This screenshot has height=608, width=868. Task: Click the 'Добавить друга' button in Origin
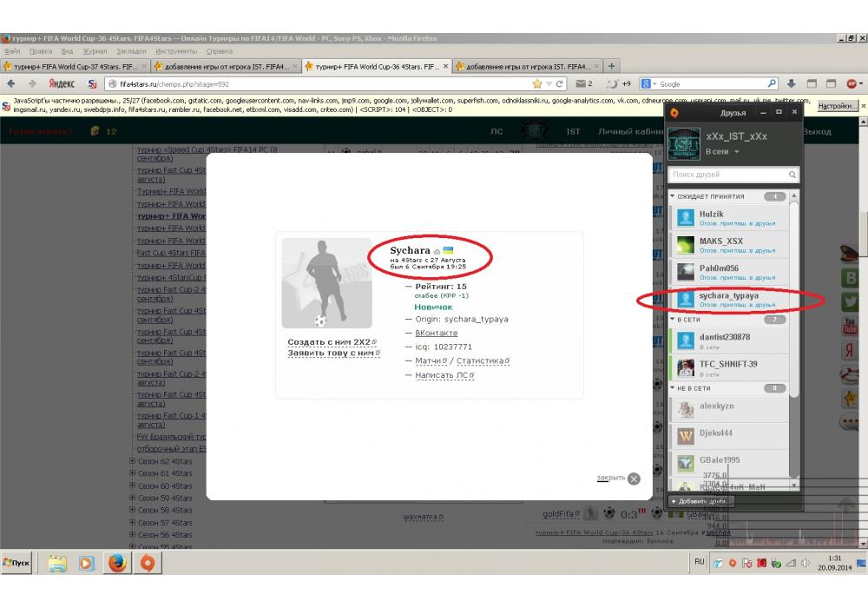[x=699, y=501]
